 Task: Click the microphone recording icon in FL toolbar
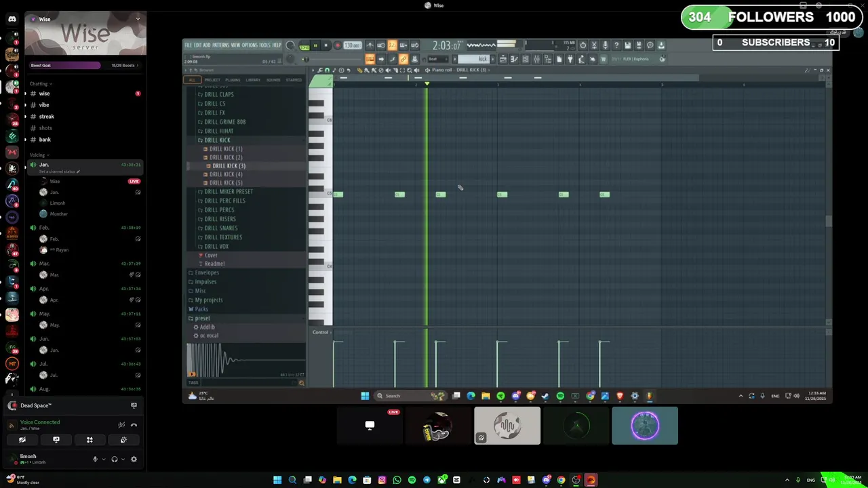coord(606,45)
